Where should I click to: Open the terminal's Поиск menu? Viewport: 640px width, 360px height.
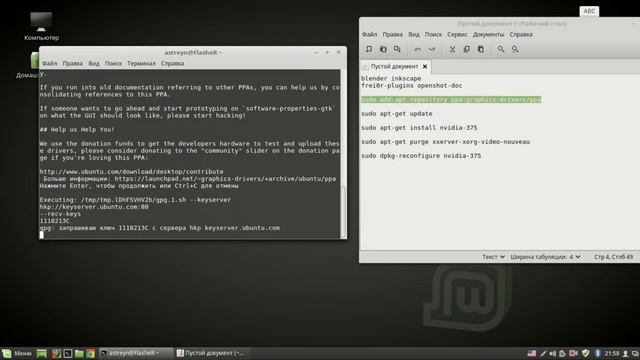pos(113,63)
